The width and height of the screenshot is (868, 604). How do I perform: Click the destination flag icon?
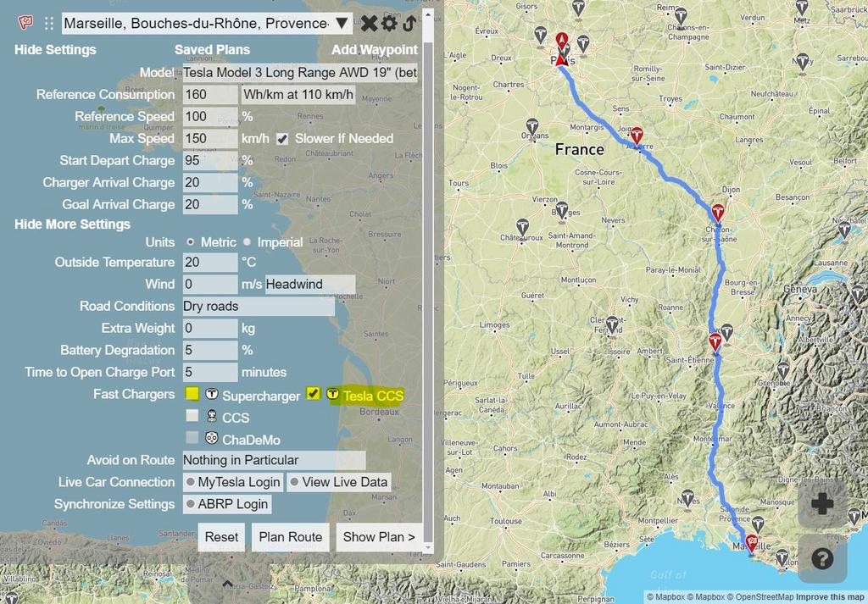pos(25,23)
